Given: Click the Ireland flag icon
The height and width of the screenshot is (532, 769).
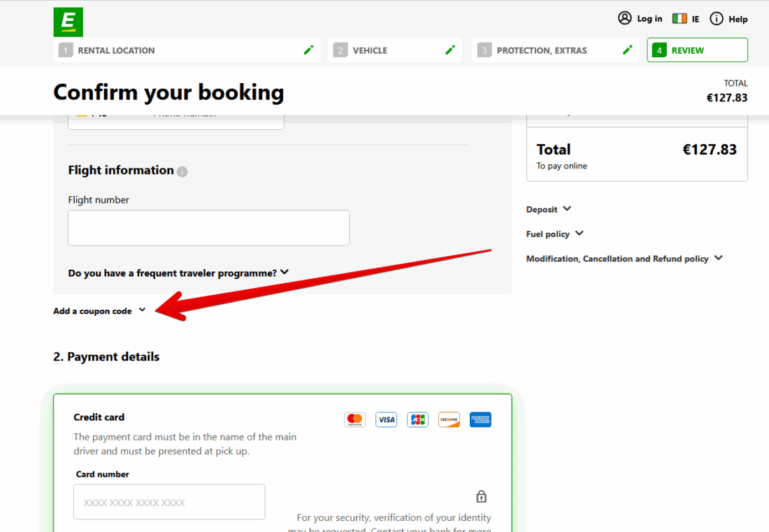Looking at the screenshot, I should click(x=679, y=19).
